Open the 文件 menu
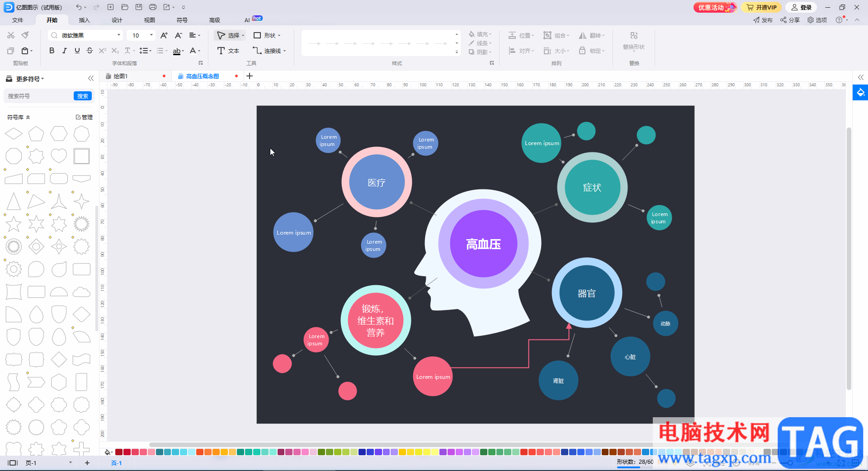 coord(18,20)
